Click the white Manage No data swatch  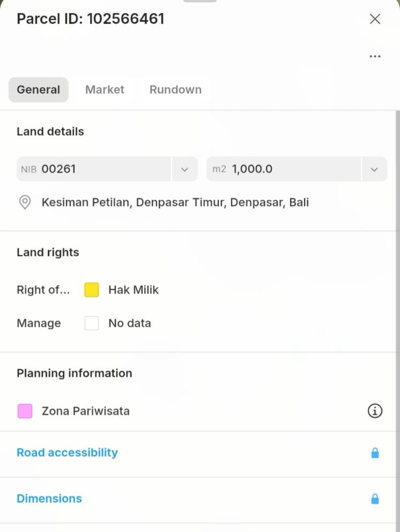92,323
